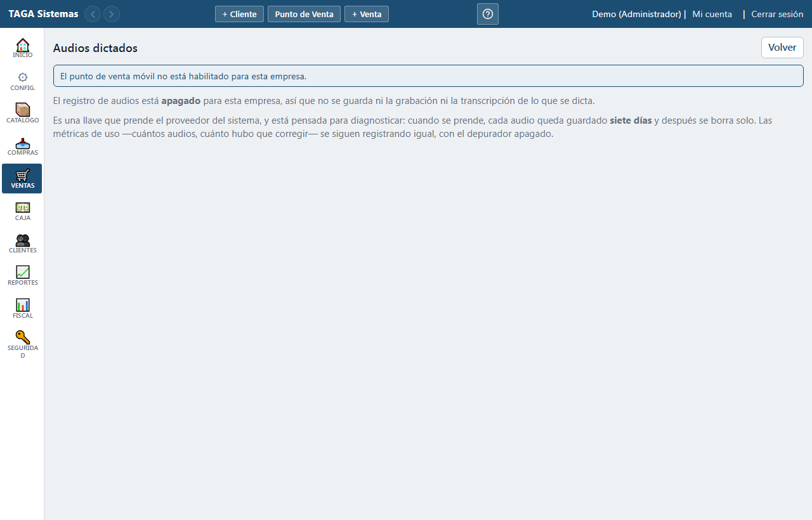Select the Ventas shopping cart icon
The width and height of the screenshot is (812, 520).
point(23,175)
